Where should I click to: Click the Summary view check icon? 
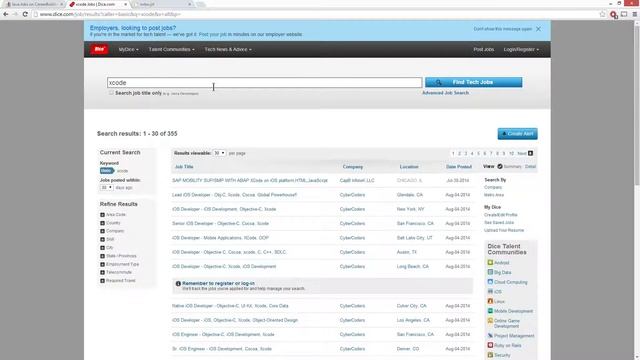coord(500,167)
